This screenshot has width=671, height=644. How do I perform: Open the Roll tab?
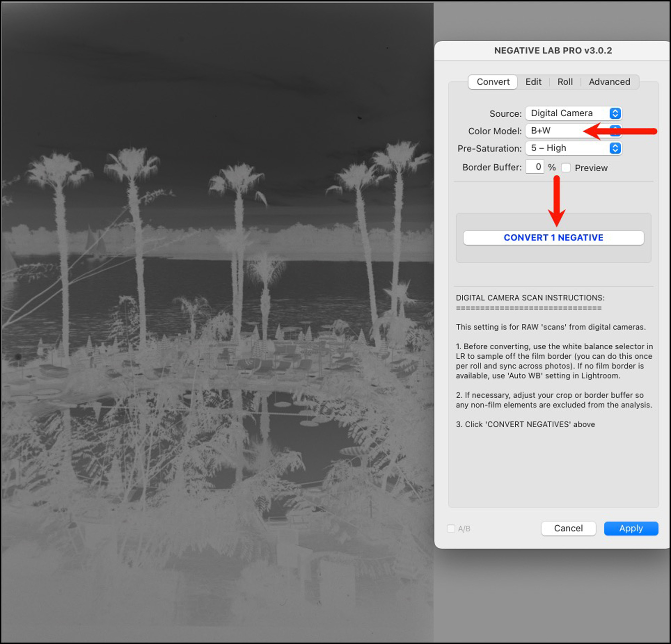[x=565, y=82]
